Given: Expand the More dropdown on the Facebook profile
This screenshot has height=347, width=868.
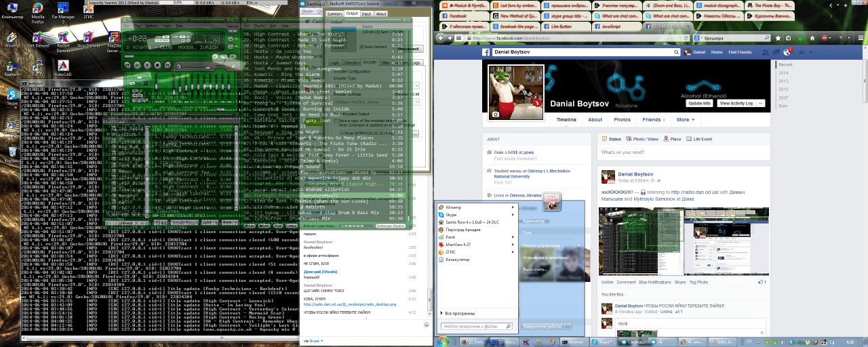Looking at the screenshot, I should click(684, 120).
